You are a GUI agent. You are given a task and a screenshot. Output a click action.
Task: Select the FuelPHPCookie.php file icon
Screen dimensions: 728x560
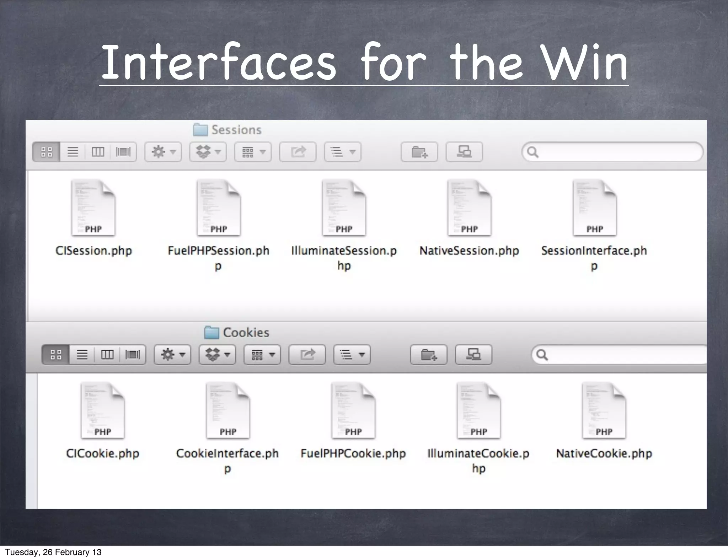353,410
